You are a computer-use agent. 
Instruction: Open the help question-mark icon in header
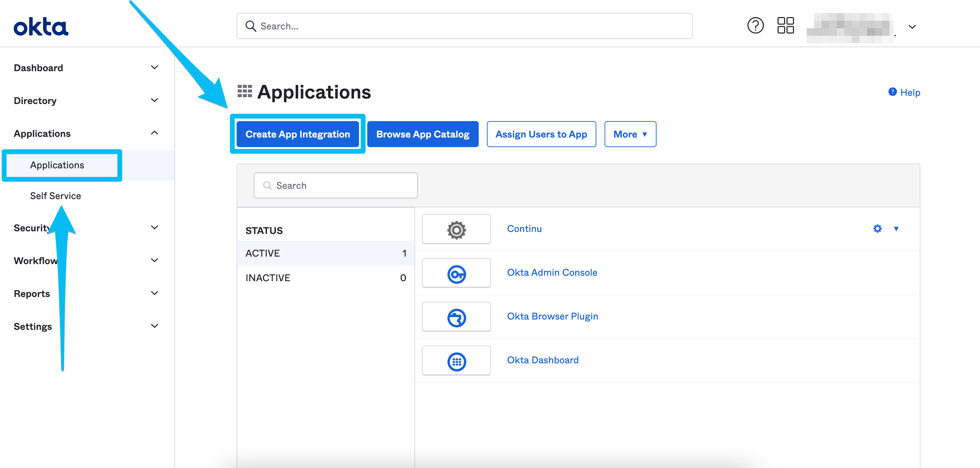(755, 26)
